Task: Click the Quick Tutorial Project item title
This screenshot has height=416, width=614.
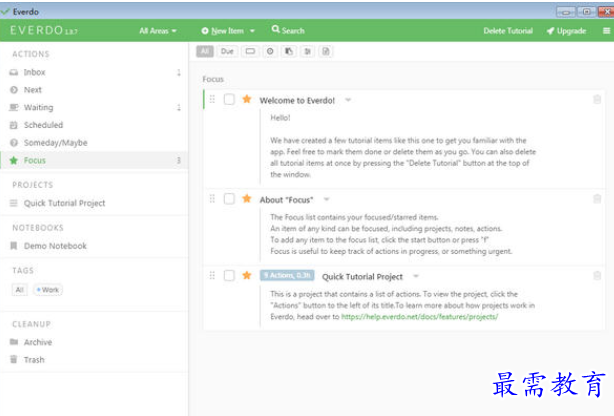Action: [362, 277]
